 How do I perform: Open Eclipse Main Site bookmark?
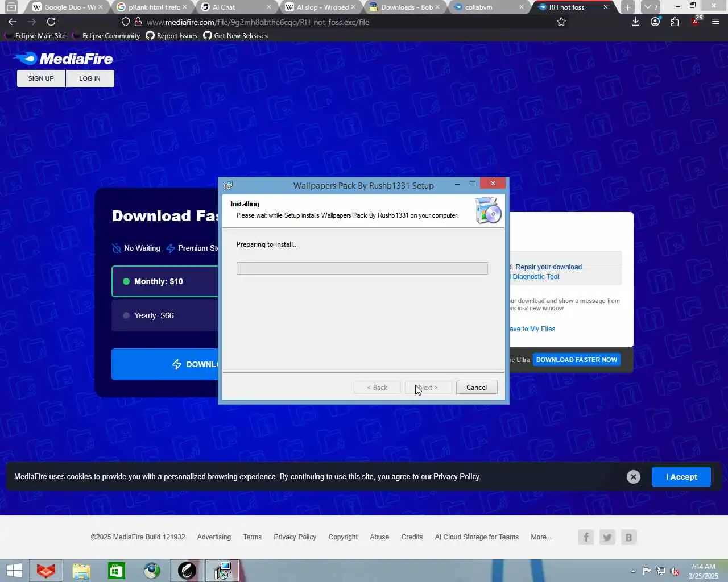35,36
